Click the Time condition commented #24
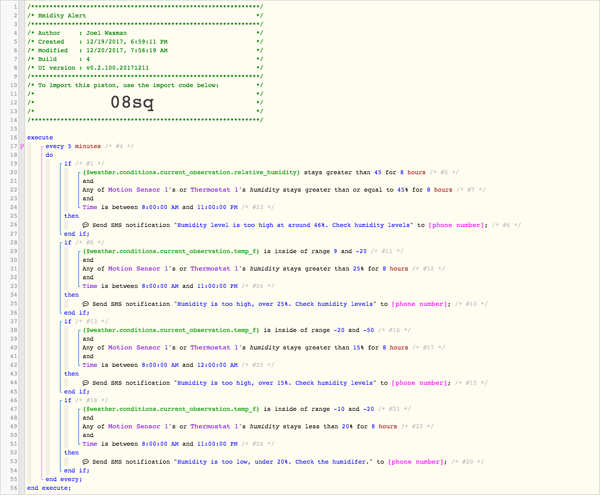This screenshot has width=604, height=499. pyautogui.click(x=160, y=286)
